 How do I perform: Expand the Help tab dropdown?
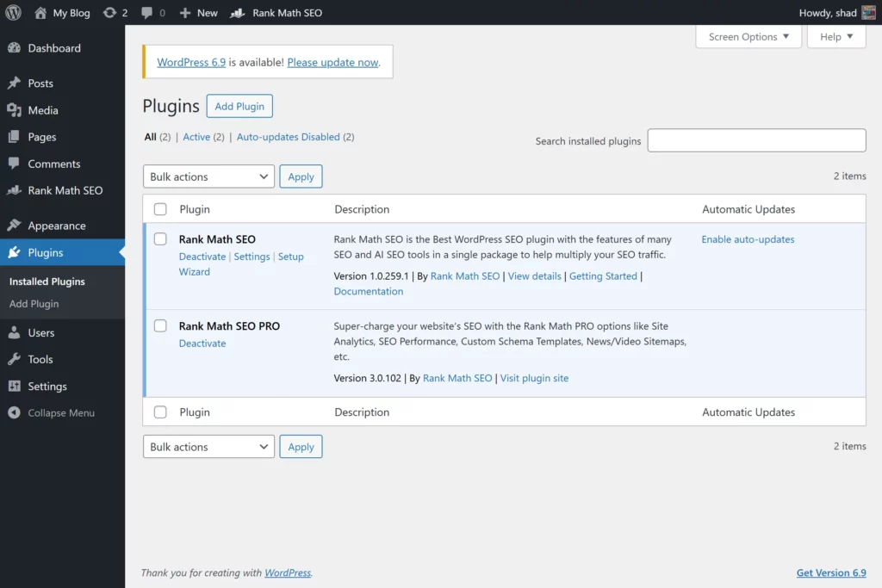836,37
